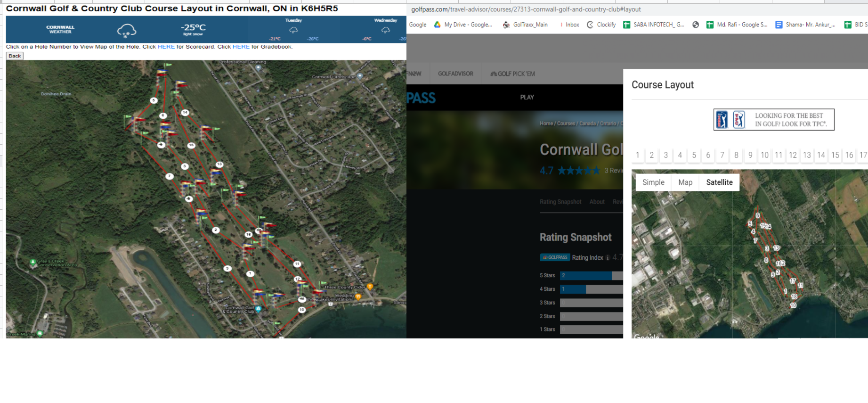Image resolution: width=868 pixels, height=403 pixels.
Task: Click the Three County Cider map pin
Action: [370, 287]
